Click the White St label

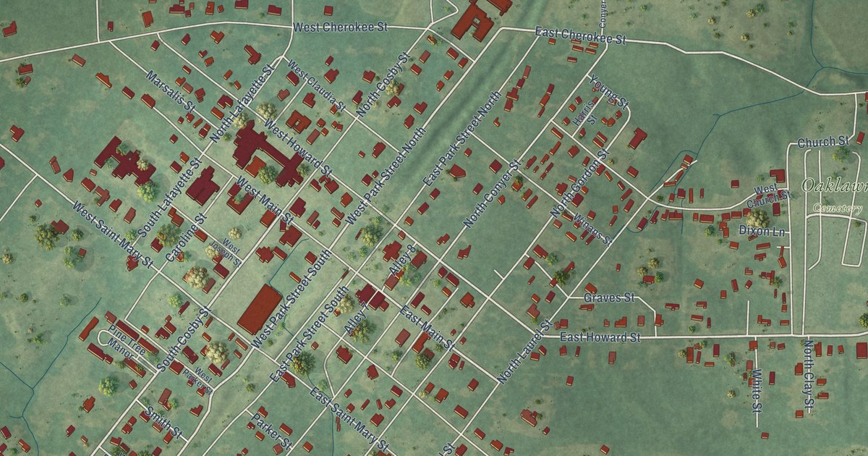click(x=756, y=391)
